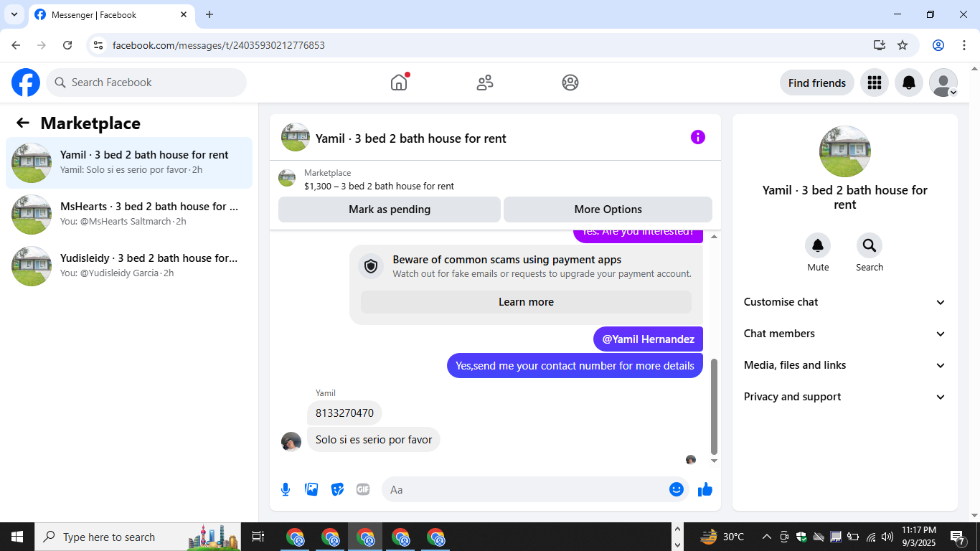Open the MsHearts conversation
Screen dimensions: 980x551
(x=129, y=215)
